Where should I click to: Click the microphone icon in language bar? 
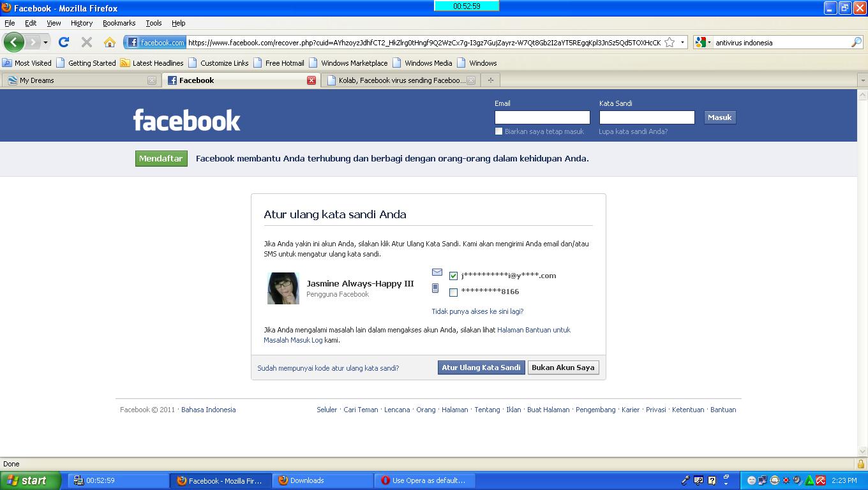coord(685,480)
